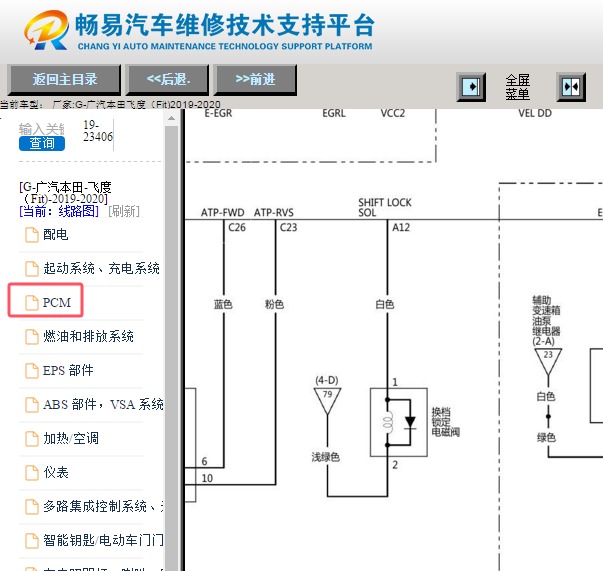Focus the keyword search input field

[42, 129]
